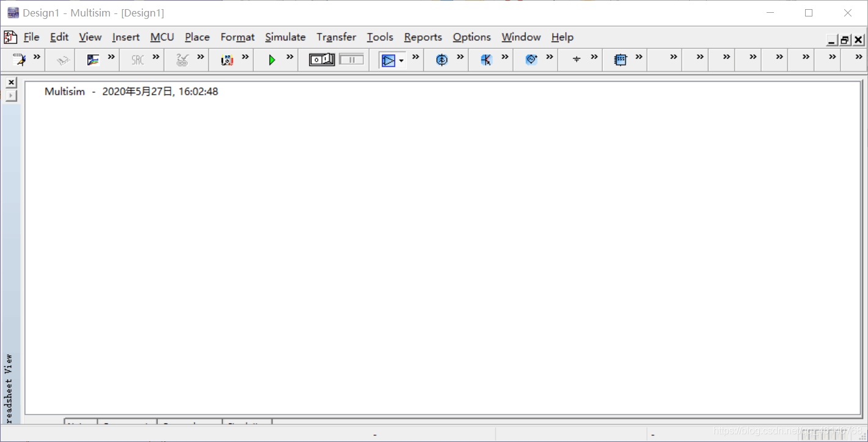The height and width of the screenshot is (442, 868).
Task: Click the MCU chip component icon
Action: (621, 60)
